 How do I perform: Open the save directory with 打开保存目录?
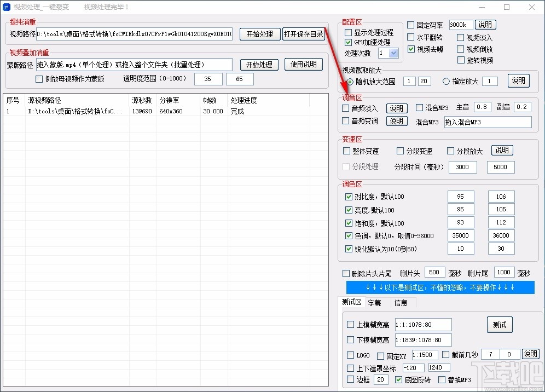click(x=303, y=33)
